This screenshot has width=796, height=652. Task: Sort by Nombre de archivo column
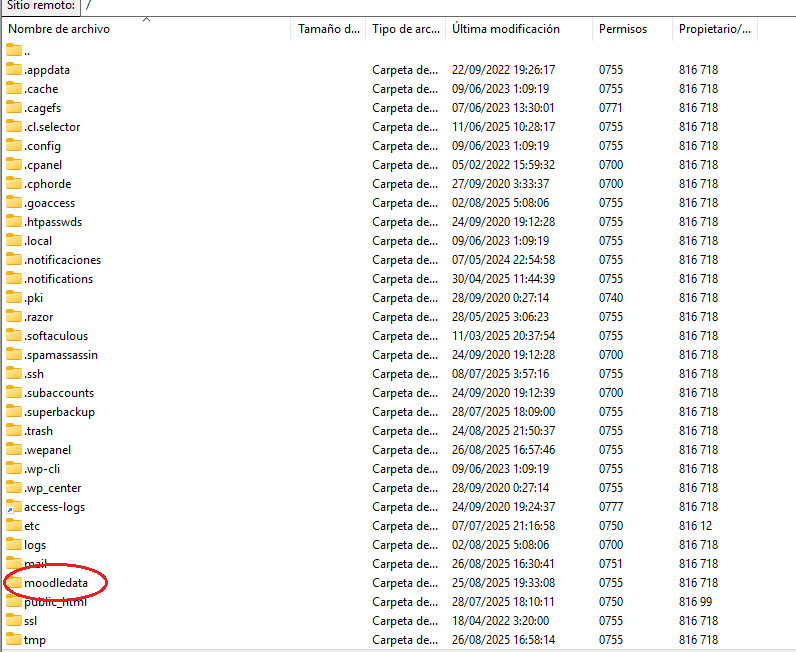60,29
